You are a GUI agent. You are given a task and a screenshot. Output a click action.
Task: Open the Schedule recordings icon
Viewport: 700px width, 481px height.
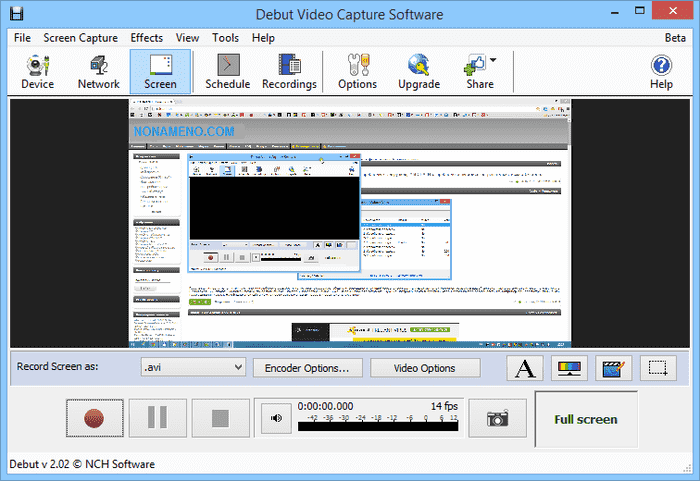click(x=227, y=71)
